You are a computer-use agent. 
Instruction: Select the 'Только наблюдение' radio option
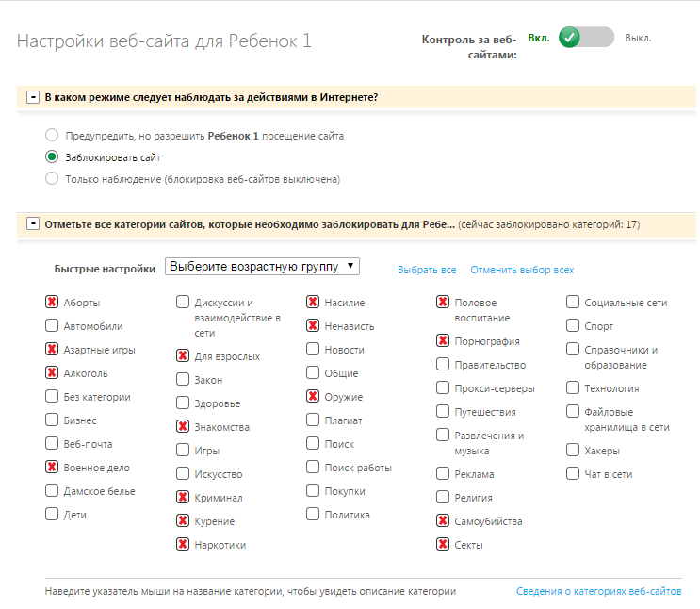coord(52,178)
